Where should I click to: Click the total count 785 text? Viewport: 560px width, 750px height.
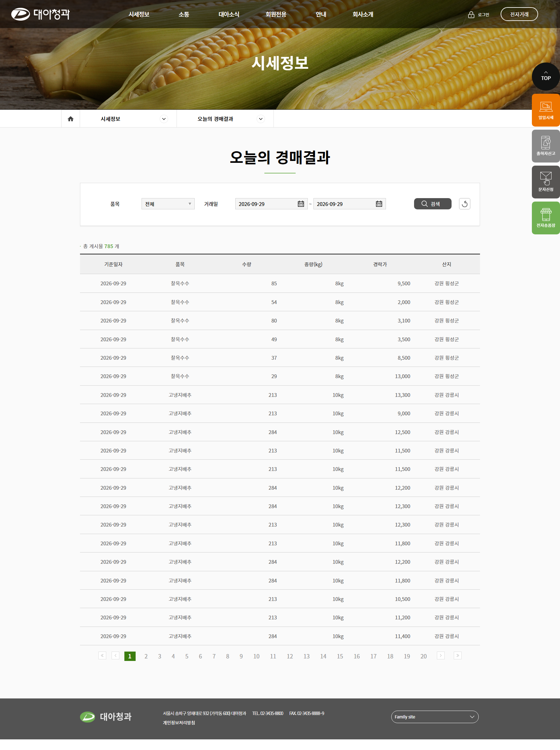109,246
